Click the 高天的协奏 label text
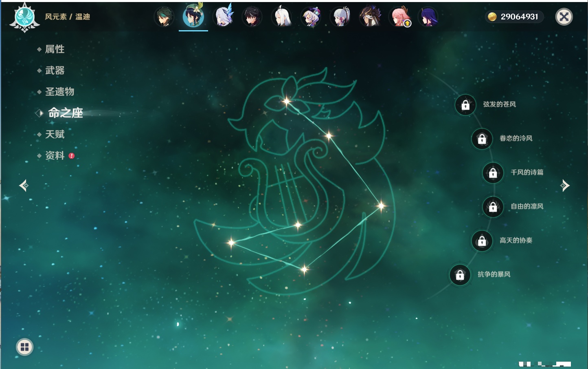The height and width of the screenshot is (369, 588). tap(516, 240)
